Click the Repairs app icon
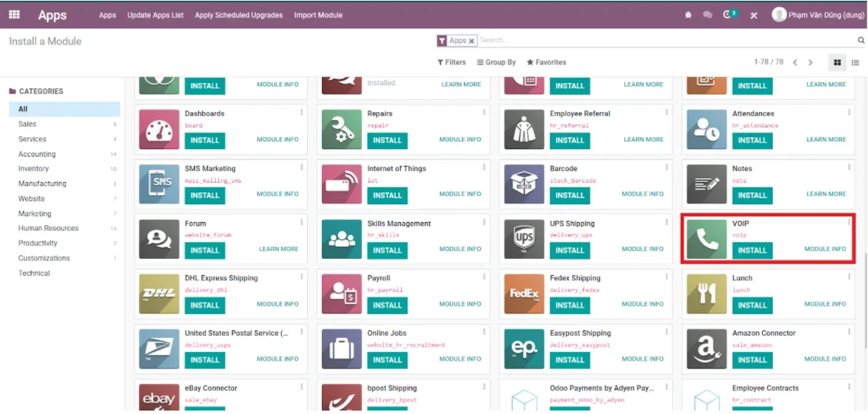The width and height of the screenshot is (868, 414). (342, 130)
